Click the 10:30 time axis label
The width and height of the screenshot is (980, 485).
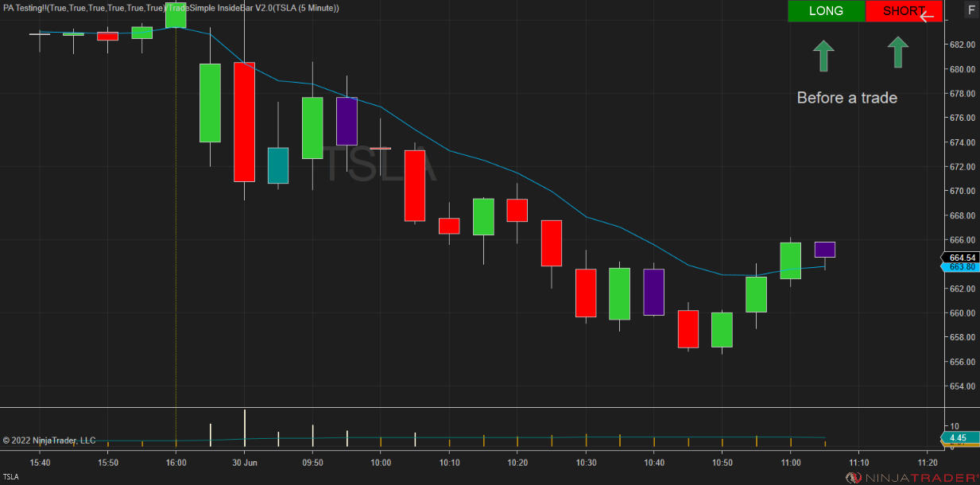[x=586, y=462]
